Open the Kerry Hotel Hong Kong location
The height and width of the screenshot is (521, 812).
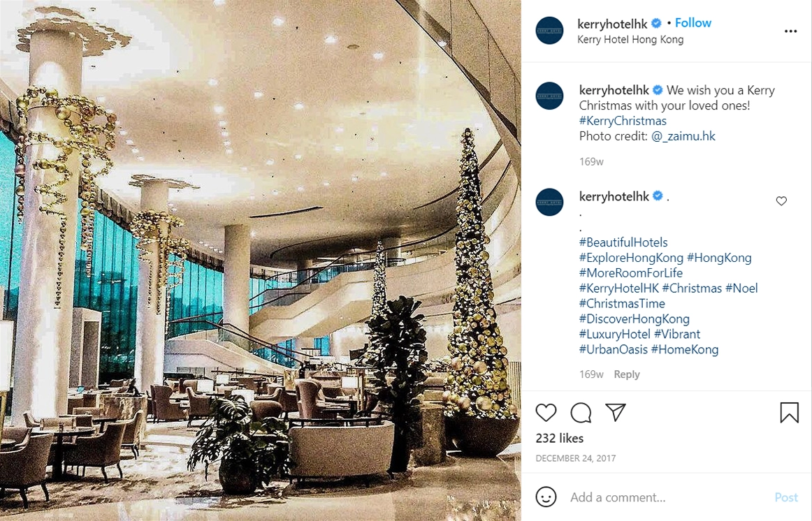(x=630, y=39)
